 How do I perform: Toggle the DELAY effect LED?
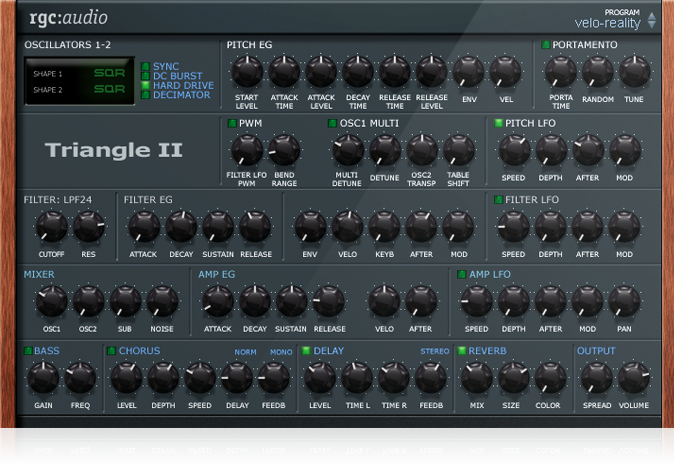306,351
